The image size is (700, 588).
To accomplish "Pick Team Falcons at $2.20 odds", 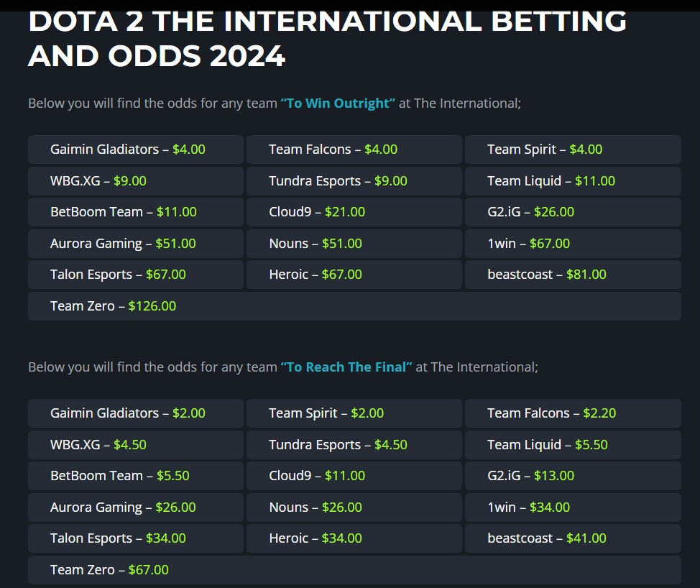I will (551, 413).
